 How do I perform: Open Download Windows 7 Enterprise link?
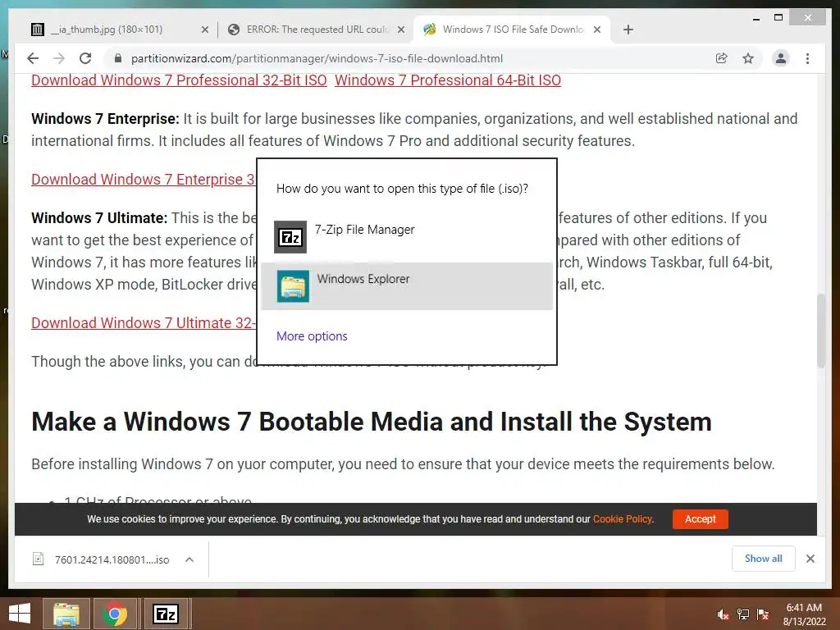(144, 180)
